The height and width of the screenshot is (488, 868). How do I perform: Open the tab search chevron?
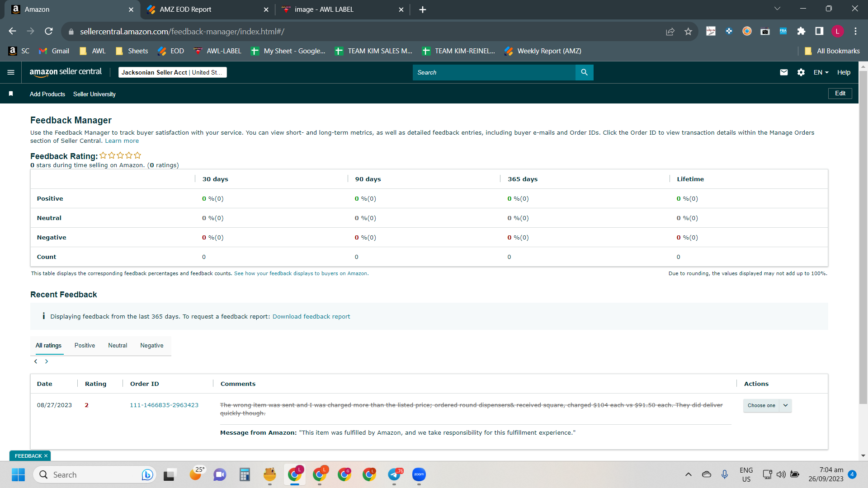click(x=777, y=9)
